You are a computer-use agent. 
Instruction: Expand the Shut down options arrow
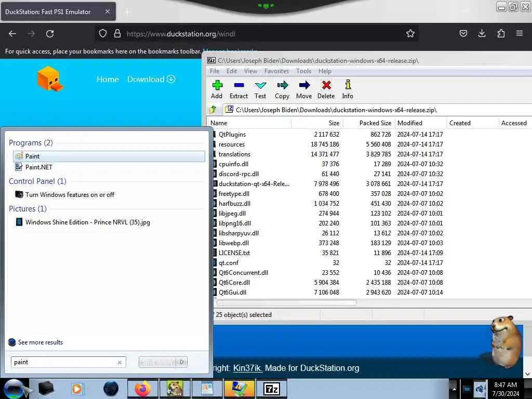[182, 362]
